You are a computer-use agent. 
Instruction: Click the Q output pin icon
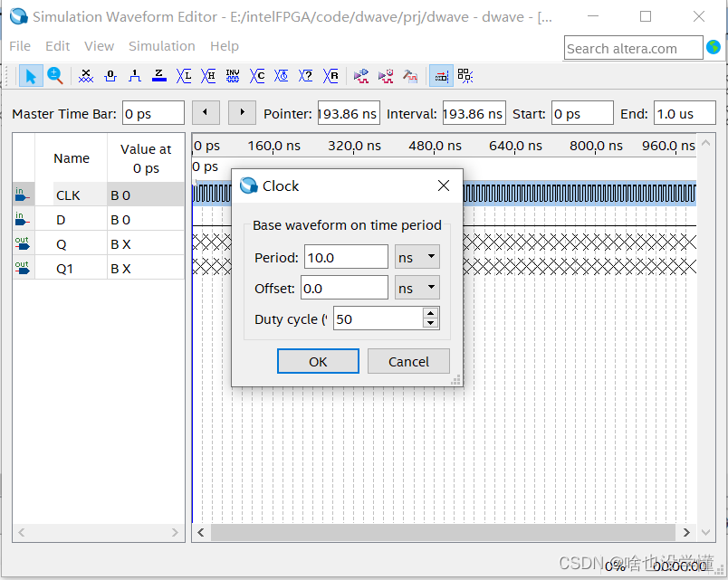(22, 243)
